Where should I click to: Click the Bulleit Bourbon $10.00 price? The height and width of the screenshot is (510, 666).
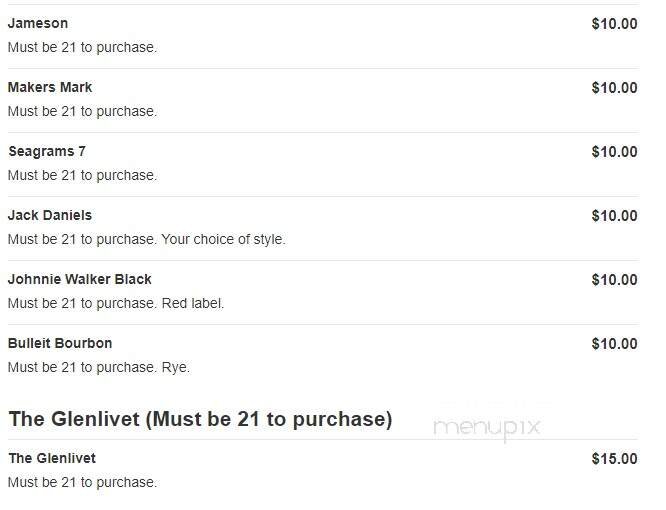pos(614,344)
